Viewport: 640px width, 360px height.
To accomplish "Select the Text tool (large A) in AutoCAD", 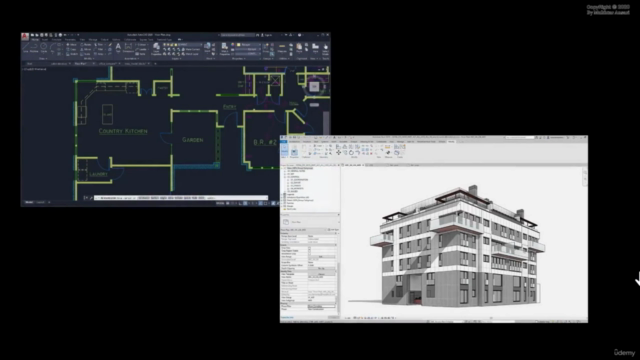I will click(118, 47).
